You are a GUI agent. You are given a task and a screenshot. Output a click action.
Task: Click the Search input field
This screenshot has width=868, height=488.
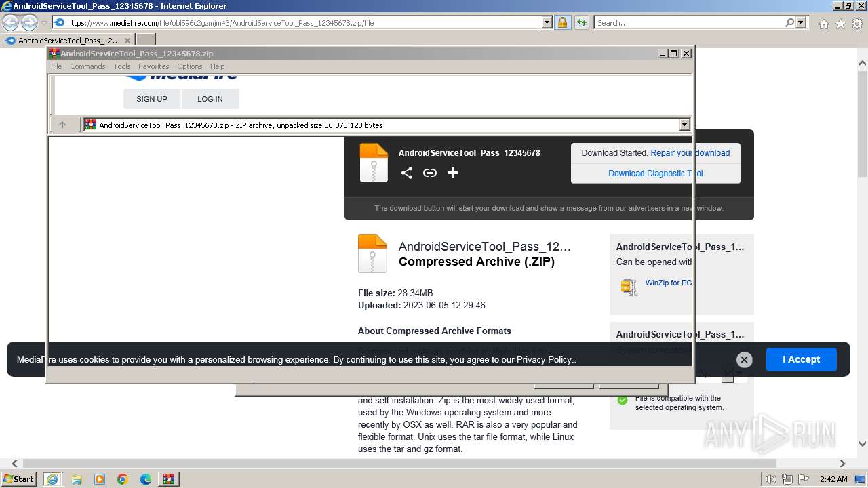pyautogui.click(x=689, y=22)
